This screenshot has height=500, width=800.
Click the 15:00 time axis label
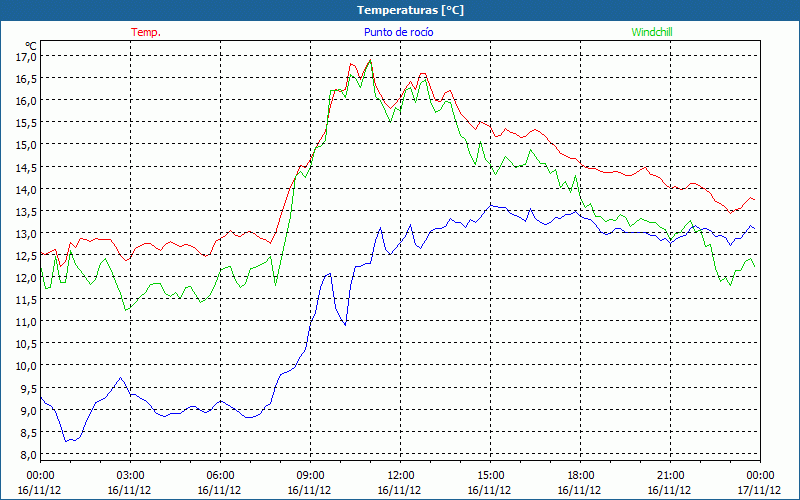click(x=490, y=476)
